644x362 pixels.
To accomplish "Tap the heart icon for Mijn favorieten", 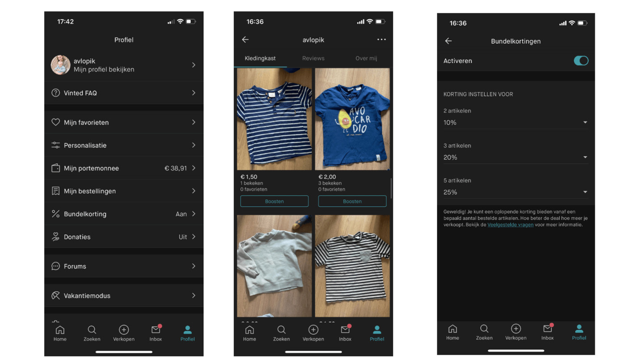I will click(x=55, y=122).
